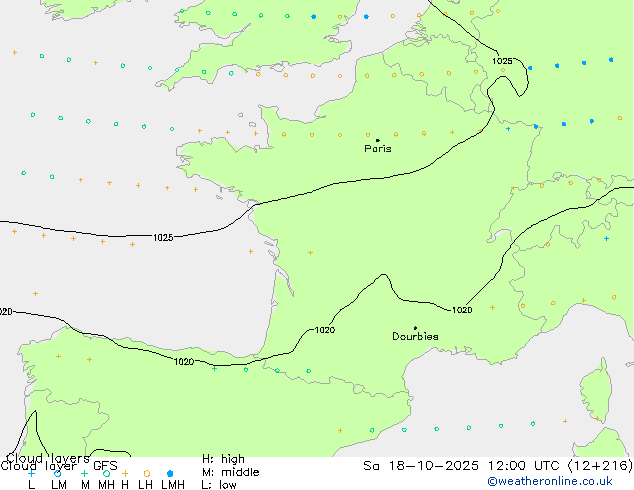Click the Dourbies city marker dot

tap(415, 328)
